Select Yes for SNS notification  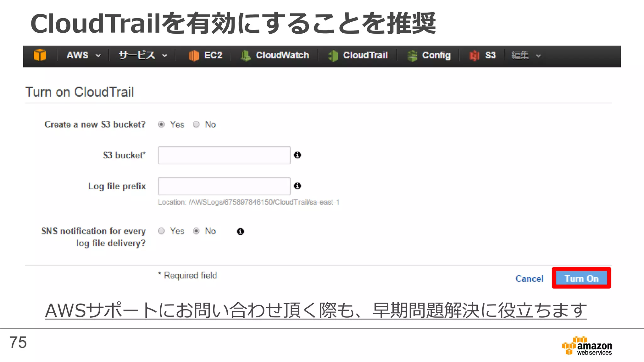(x=161, y=231)
